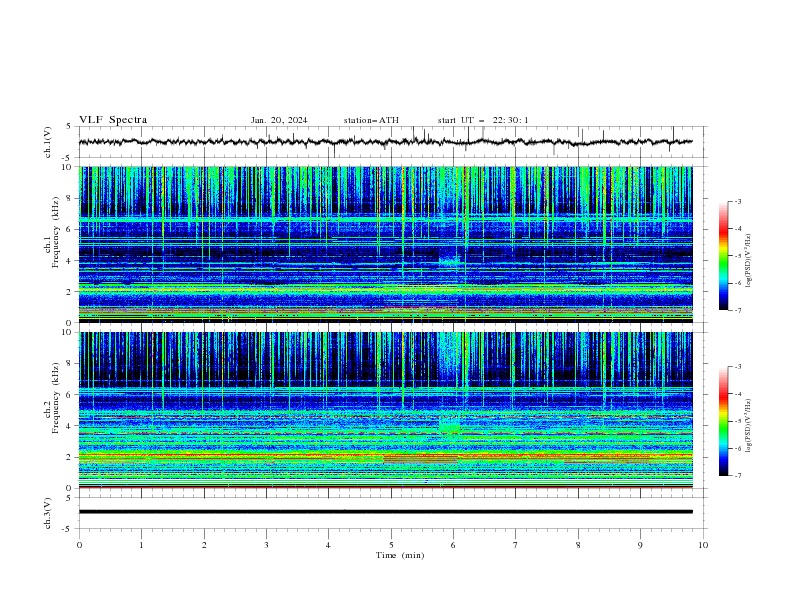The image size is (792, 612).
Task: Click the 'station=ATH' label
Action: coord(371,120)
